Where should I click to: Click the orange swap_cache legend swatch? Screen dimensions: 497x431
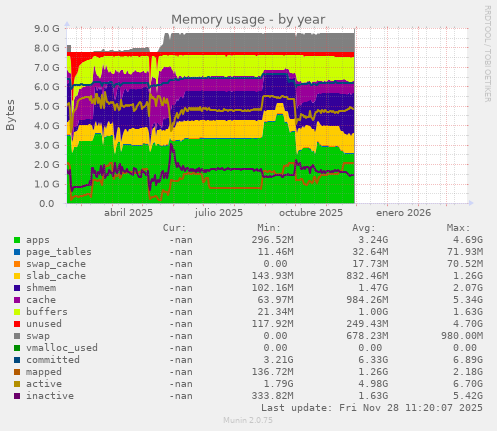(x=17, y=264)
